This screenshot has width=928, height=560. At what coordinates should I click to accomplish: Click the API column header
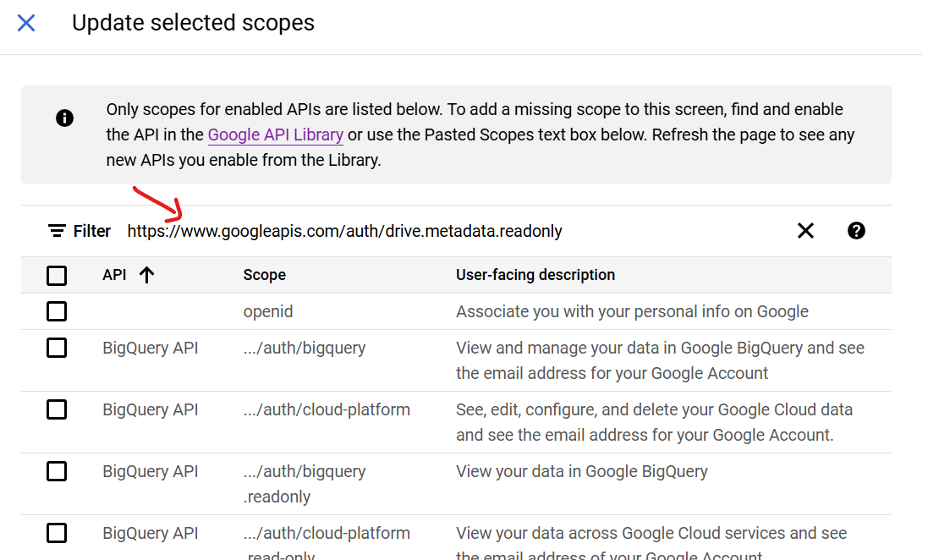tap(114, 275)
